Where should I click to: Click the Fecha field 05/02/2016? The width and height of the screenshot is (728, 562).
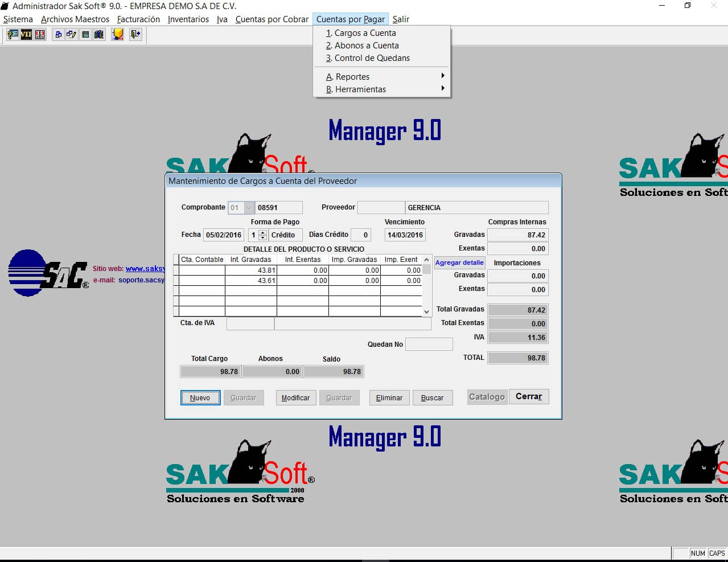pyautogui.click(x=224, y=235)
